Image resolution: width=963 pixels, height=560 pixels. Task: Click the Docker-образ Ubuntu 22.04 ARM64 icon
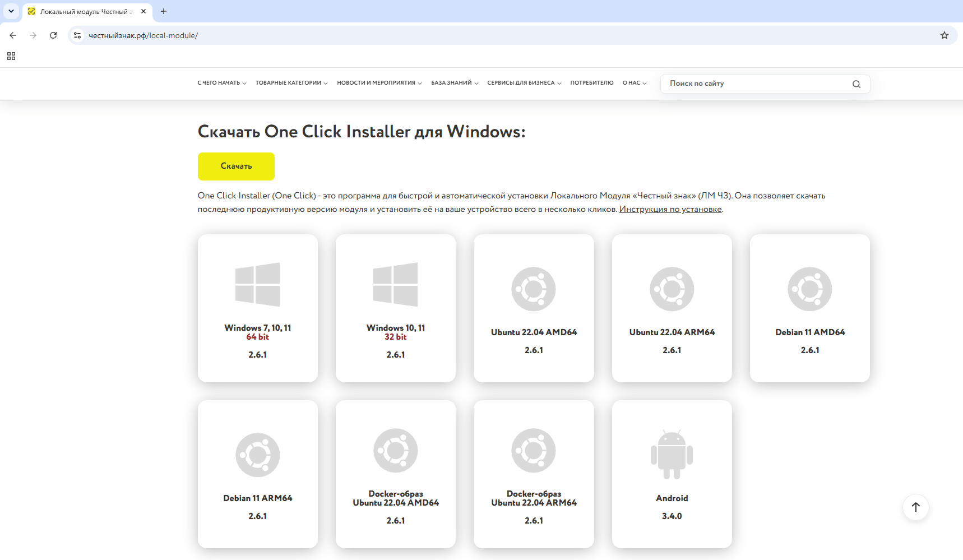(534, 451)
